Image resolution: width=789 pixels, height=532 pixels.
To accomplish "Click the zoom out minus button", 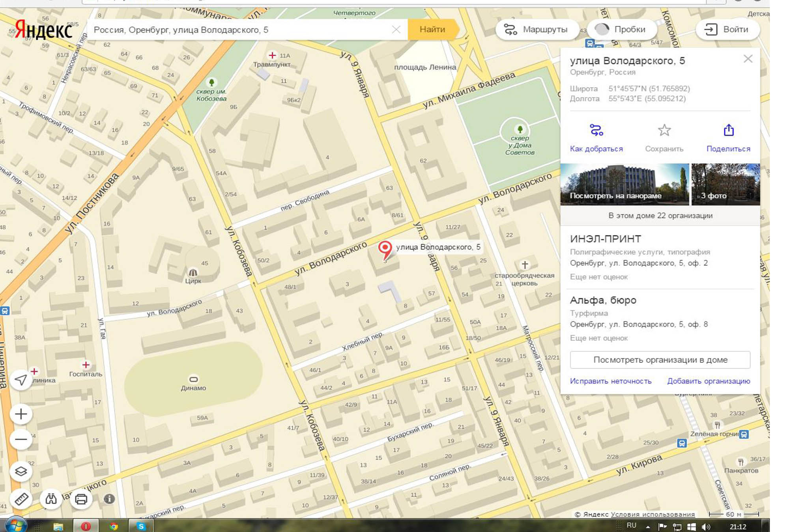I will tap(21, 439).
